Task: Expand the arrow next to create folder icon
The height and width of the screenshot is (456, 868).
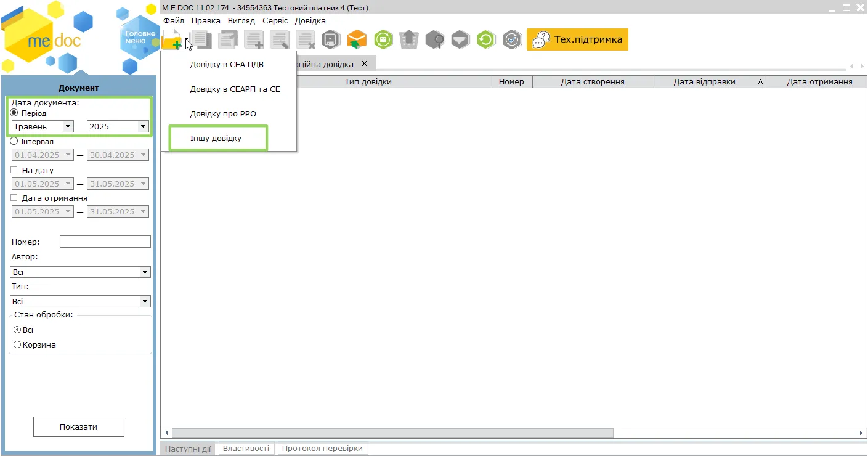Action: pos(187,41)
